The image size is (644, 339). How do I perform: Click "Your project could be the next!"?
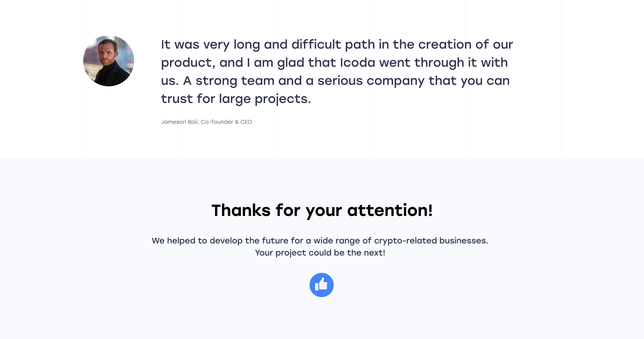[320, 253]
